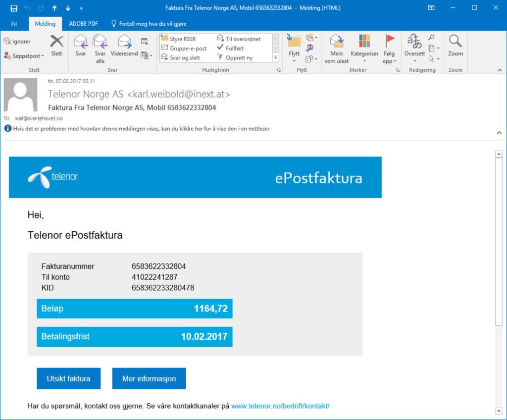Viewport: 507px width, 420px height.
Task: Open the Søppelpost dropdown
Action: [24, 55]
